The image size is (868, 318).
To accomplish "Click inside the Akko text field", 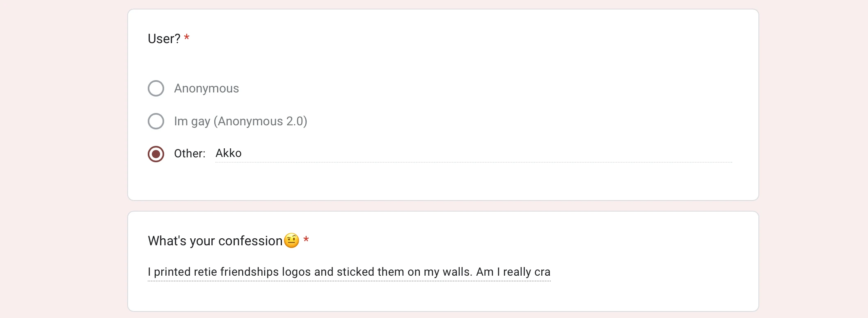I will click(369, 153).
